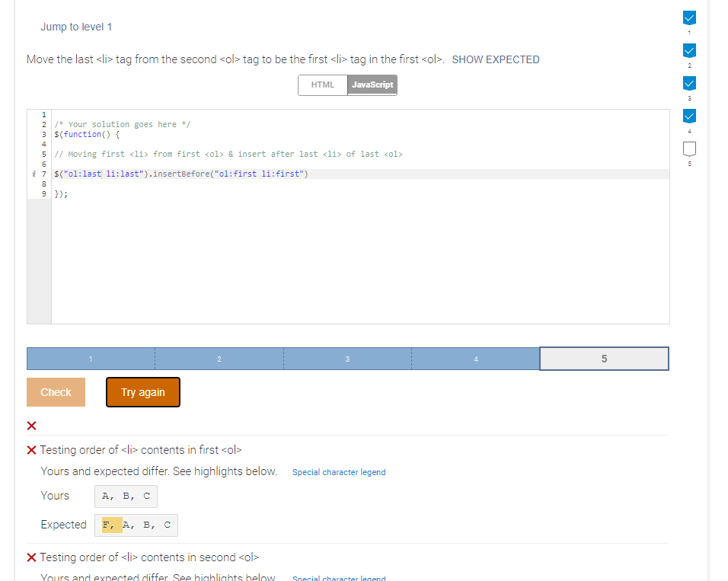Select progress bar segment 1
The image size is (728, 581).
pos(91,359)
